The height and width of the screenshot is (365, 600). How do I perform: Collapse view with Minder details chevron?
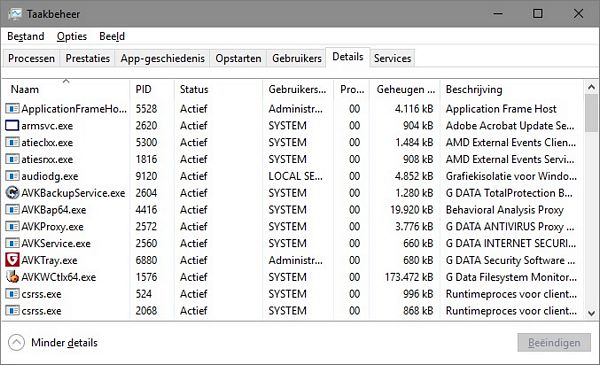(16, 342)
